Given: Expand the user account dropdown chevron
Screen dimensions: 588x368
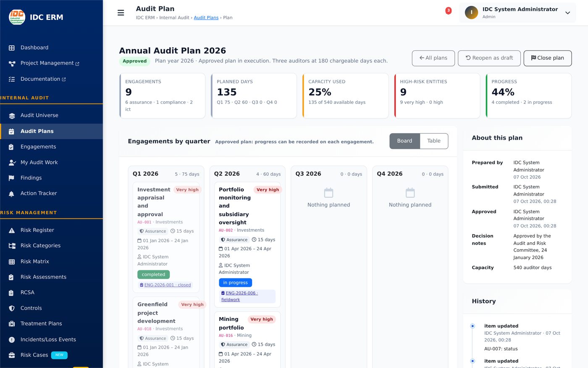Looking at the screenshot, I should coord(567,13).
